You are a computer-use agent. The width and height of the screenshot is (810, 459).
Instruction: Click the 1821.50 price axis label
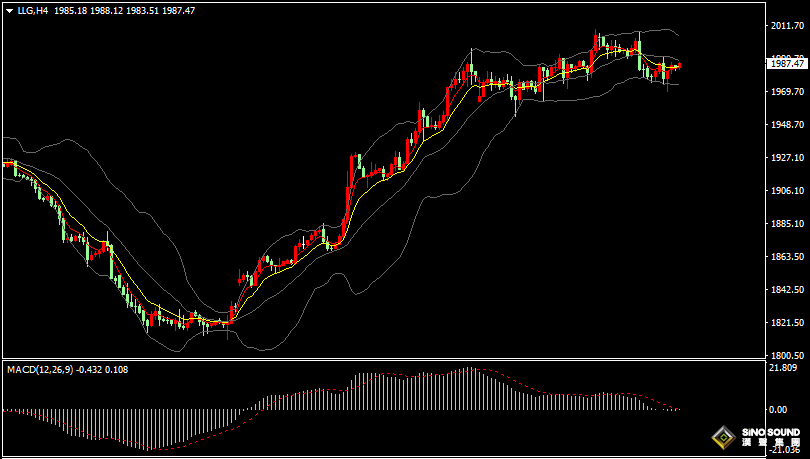[787, 323]
